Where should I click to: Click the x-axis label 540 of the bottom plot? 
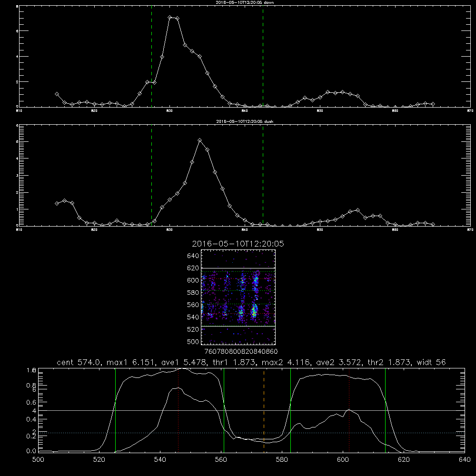coord(160,460)
